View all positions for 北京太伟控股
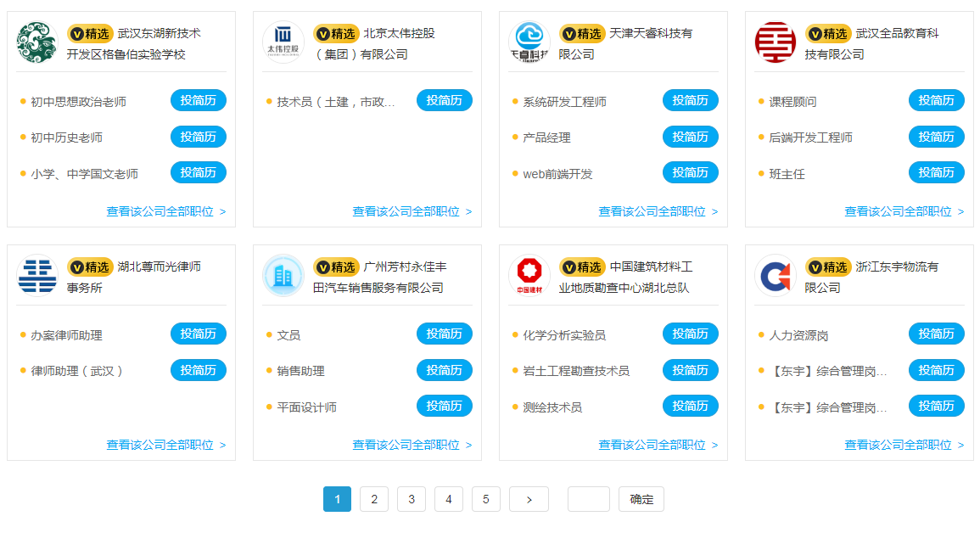The image size is (980, 533). [x=412, y=211]
